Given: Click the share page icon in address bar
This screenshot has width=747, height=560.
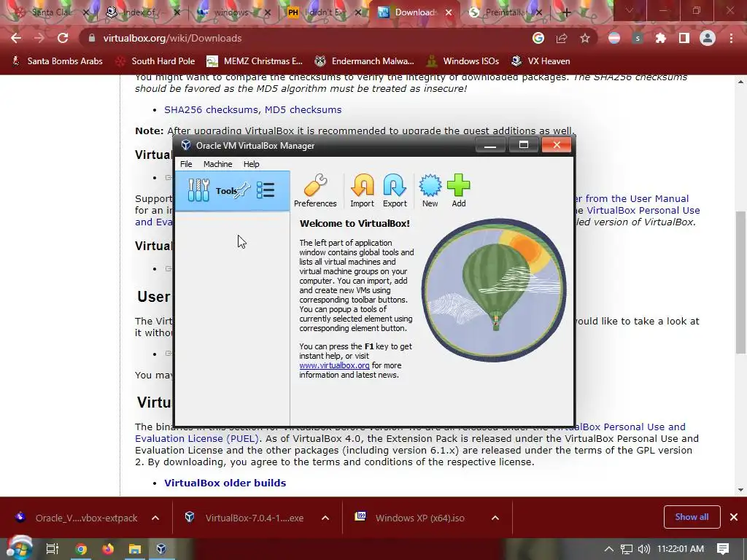Looking at the screenshot, I should [562, 38].
